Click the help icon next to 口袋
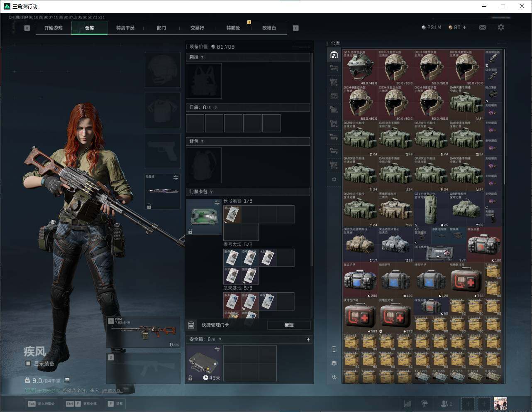This screenshot has width=532, height=412. tap(215, 108)
